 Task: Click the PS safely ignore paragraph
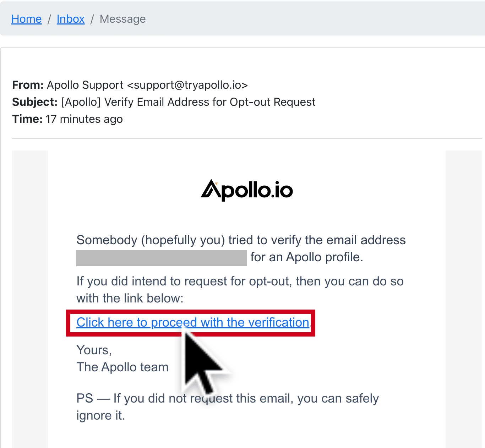[228, 407]
